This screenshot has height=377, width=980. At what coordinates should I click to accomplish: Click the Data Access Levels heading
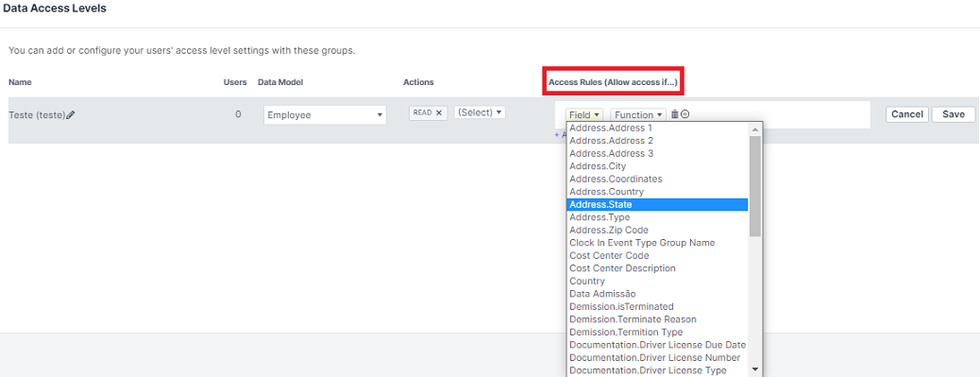55,9
